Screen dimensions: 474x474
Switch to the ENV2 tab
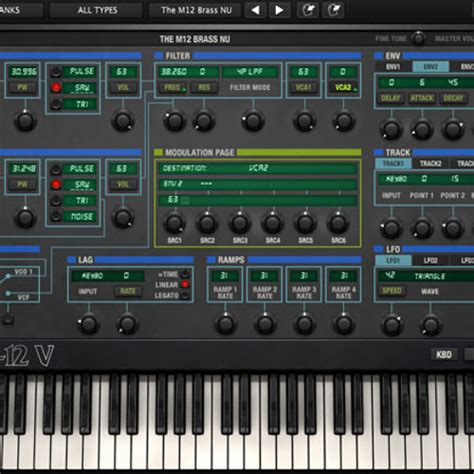point(430,67)
